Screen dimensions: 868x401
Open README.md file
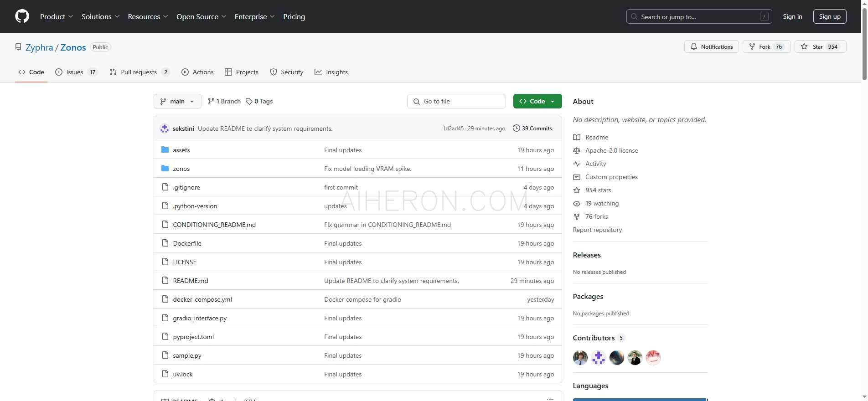pos(191,281)
